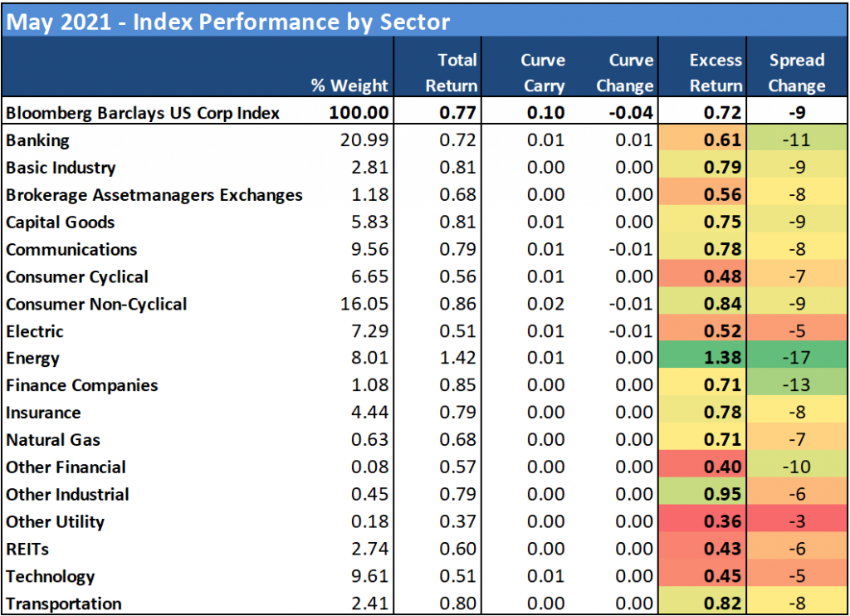The image size is (850, 616).
Task: Click the 'REITs' sector row label
Action: point(27,550)
